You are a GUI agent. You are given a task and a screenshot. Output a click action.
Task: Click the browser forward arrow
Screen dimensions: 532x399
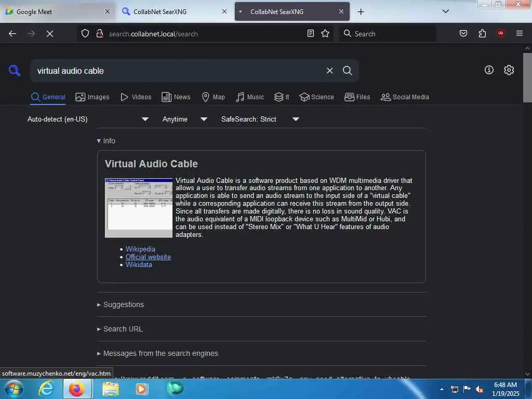[31, 34]
